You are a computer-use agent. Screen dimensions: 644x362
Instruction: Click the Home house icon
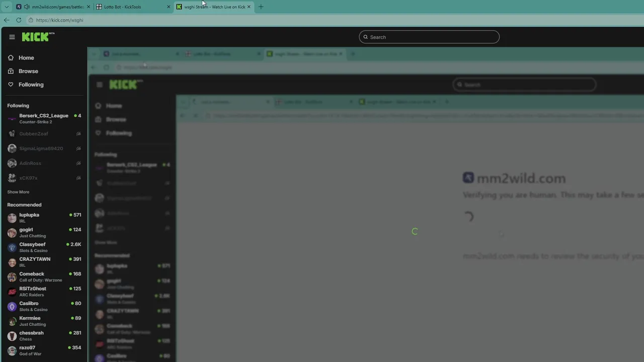(11, 58)
